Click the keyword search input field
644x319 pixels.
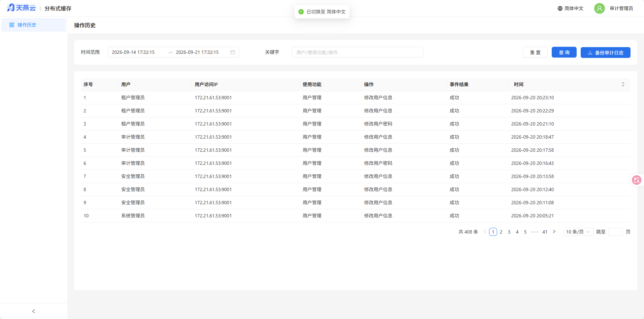pyautogui.click(x=358, y=52)
